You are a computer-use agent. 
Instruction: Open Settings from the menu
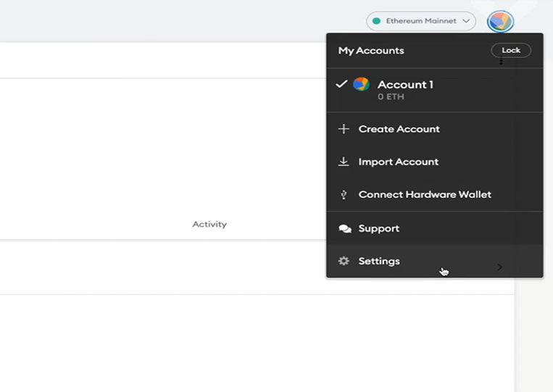coord(435,262)
